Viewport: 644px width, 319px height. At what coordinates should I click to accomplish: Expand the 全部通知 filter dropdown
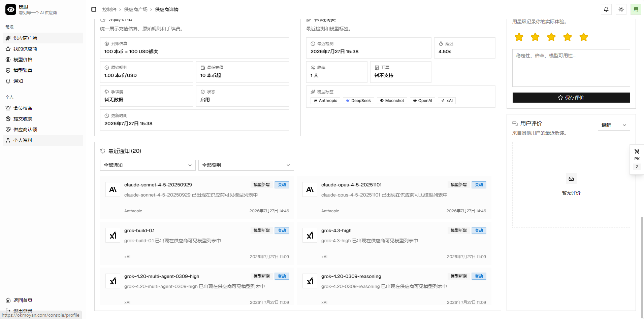[148, 165]
